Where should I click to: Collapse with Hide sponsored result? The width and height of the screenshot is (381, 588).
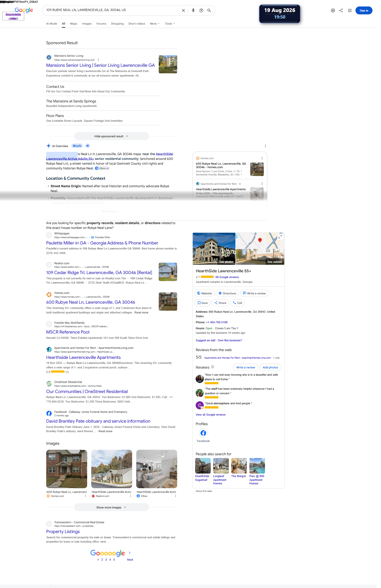[x=112, y=136]
